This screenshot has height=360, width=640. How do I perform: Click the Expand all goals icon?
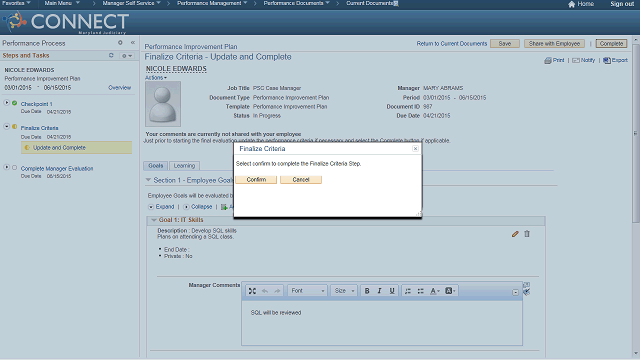pos(151,207)
